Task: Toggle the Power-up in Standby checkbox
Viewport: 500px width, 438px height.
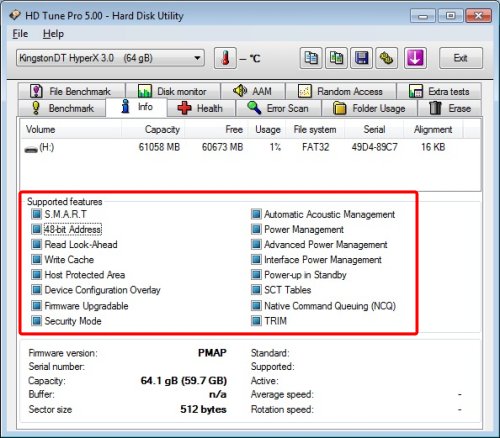Action: 256,275
